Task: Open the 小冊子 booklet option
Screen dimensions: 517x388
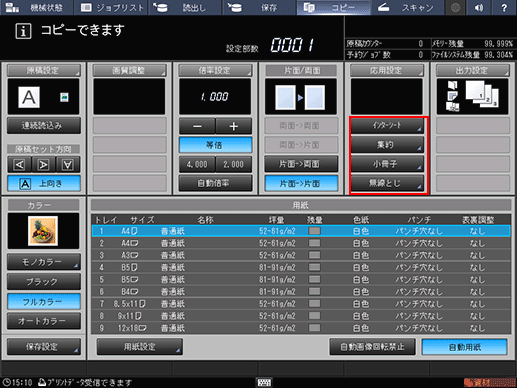Action: click(387, 164)
